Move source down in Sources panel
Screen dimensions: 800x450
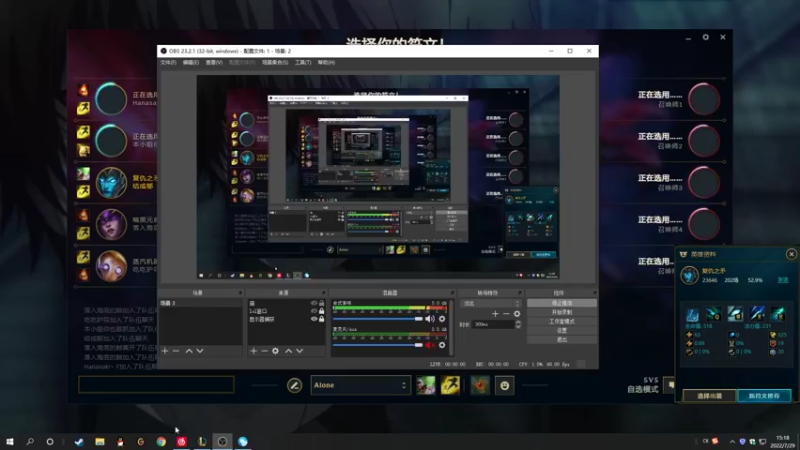point(299,351)
